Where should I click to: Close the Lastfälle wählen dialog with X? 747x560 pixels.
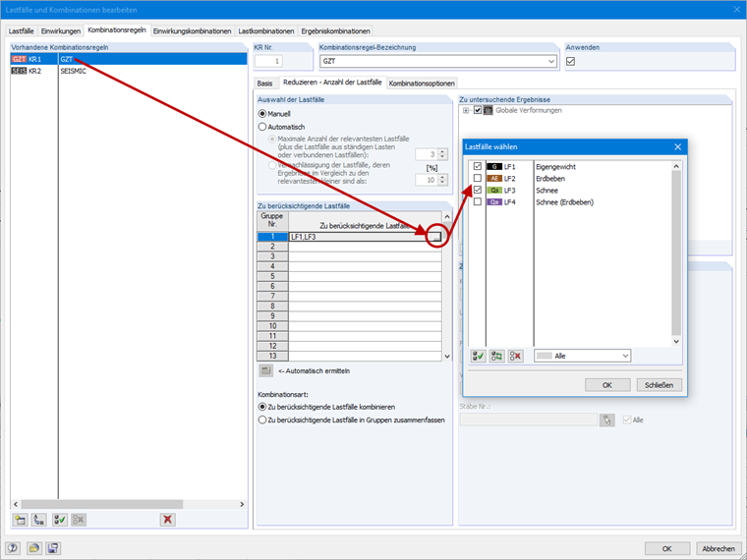(677, 146)
